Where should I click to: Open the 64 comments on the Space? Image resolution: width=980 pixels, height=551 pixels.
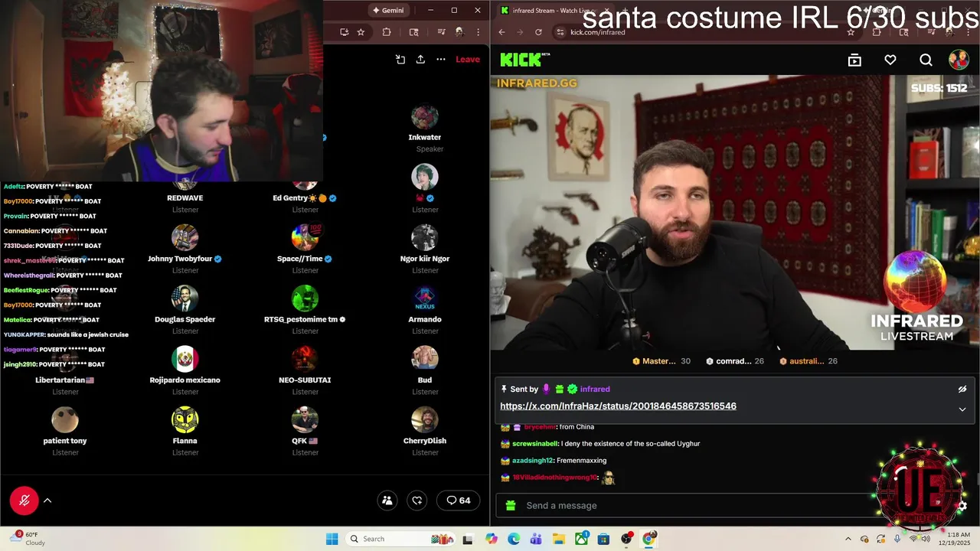[459, 500]
